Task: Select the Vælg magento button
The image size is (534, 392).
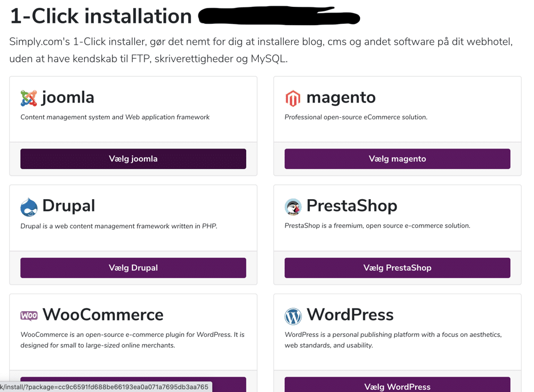Action: tap(398, 159)
